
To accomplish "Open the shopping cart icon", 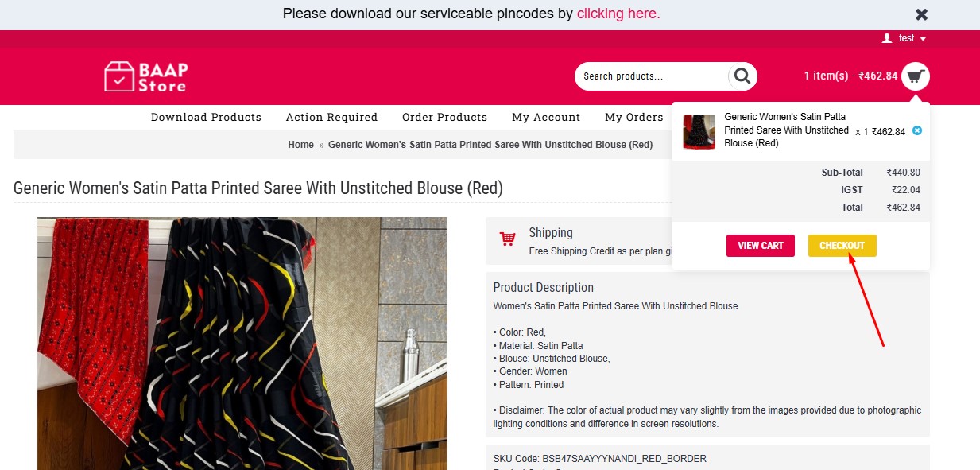I will [x=916, y=76].
